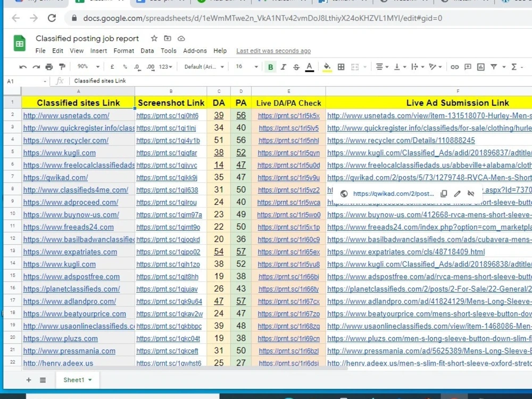Click the Redo icon in toolbar

tap(36, 67)
